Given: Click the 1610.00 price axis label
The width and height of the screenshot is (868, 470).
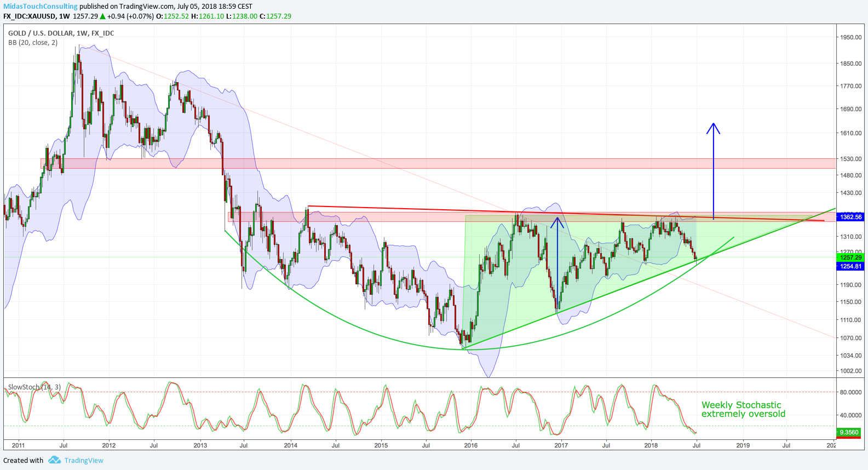Looking at the screenshot, I should [850, 133].
